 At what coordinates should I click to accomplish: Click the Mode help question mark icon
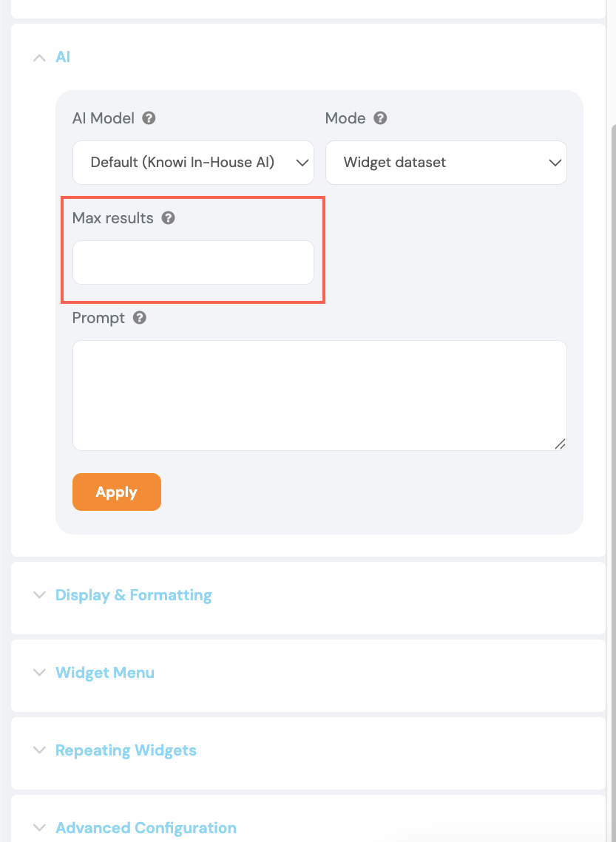380,118
